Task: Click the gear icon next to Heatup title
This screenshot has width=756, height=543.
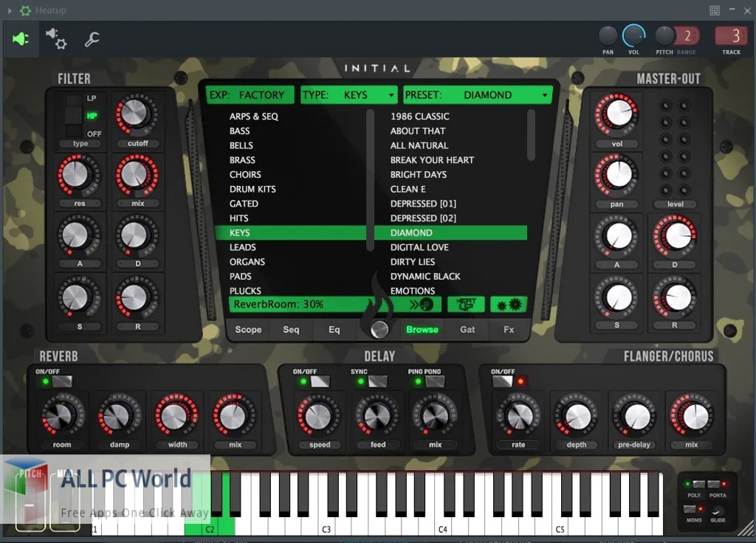Action: tap(25, 10)
